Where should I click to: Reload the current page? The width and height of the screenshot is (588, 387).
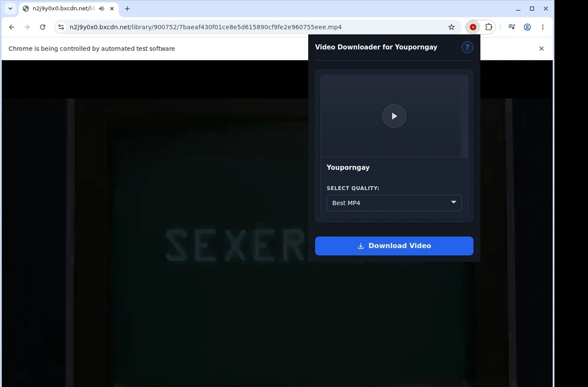coord(43,27)
